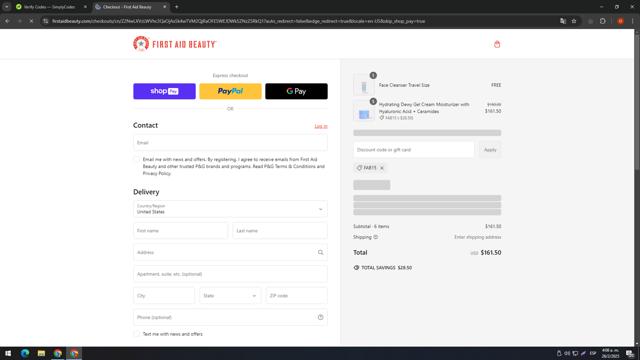Click the translate page icon

click(563, 21)
